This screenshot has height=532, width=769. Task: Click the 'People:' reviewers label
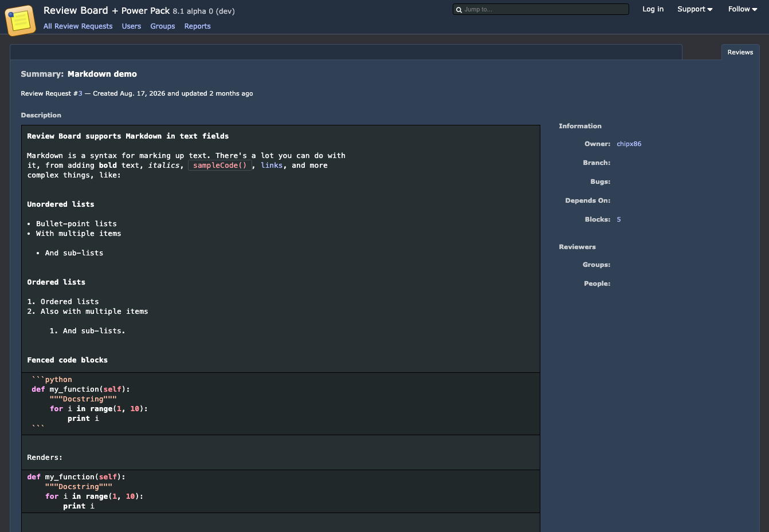tap(597, 283)
